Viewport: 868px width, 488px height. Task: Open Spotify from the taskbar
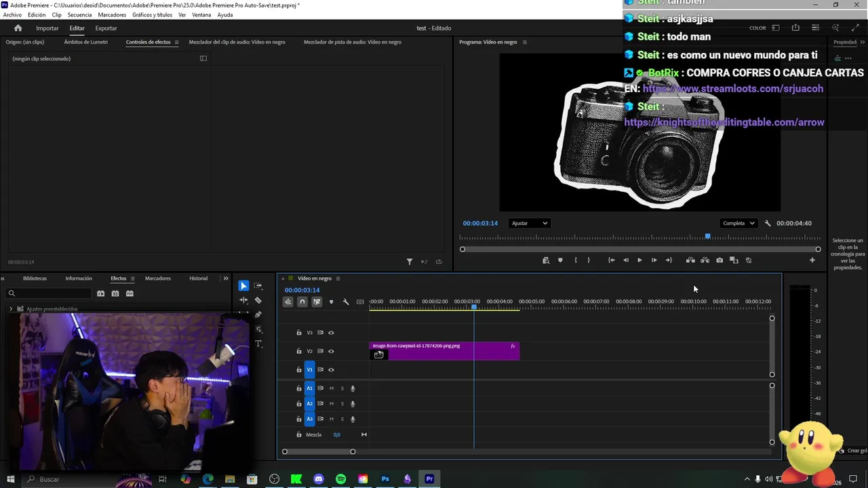point(341,479)
